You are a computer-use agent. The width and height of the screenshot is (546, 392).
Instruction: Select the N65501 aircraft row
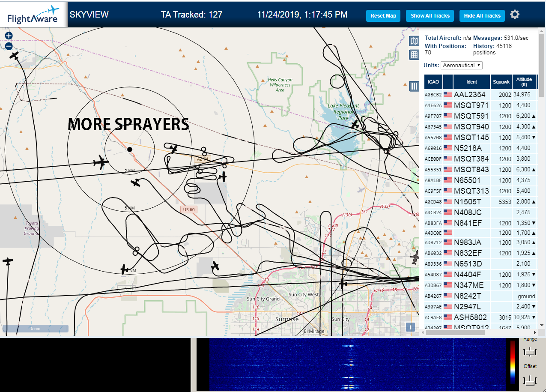coord(480,180)
